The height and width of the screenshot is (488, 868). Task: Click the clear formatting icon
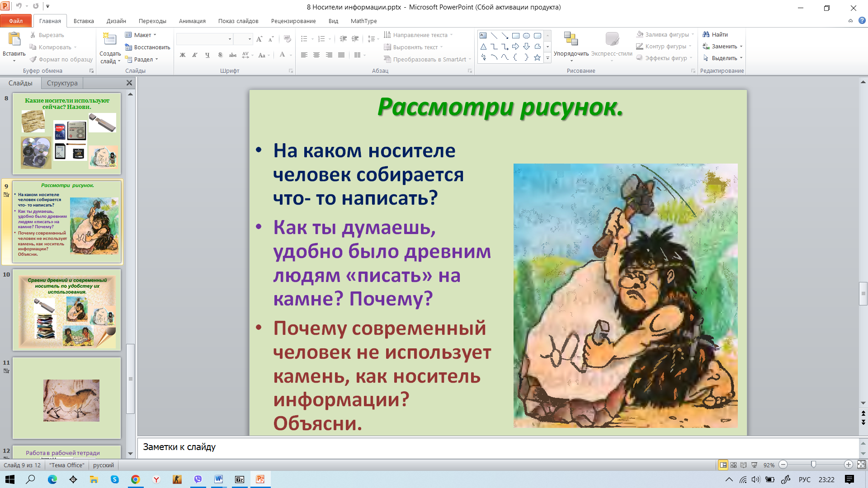(x=287, y=39)
